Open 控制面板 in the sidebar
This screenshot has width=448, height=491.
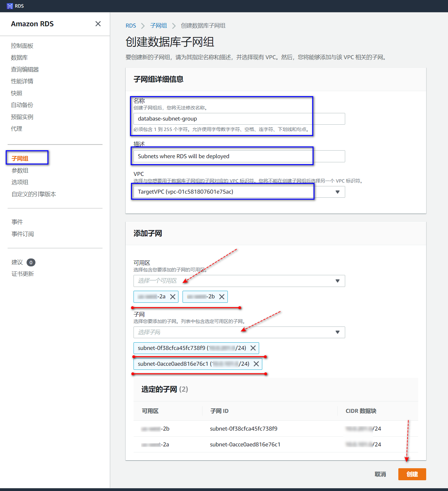22,46
